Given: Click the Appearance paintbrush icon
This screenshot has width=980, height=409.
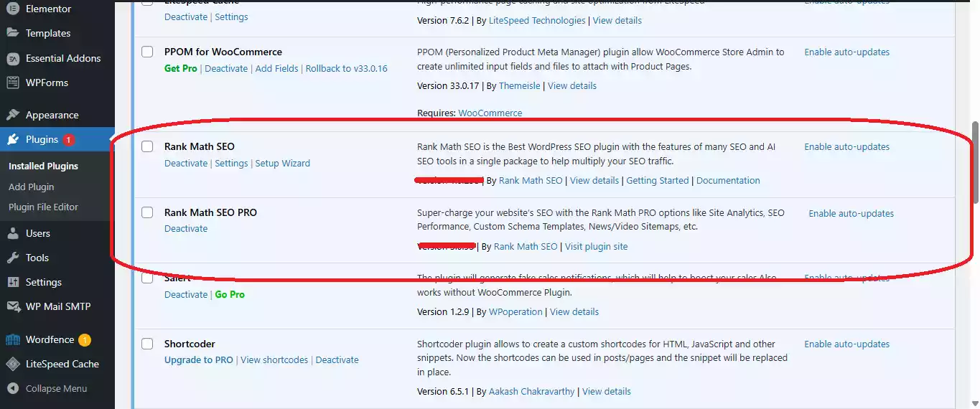Looking at the screenshot, I should 13,115.
